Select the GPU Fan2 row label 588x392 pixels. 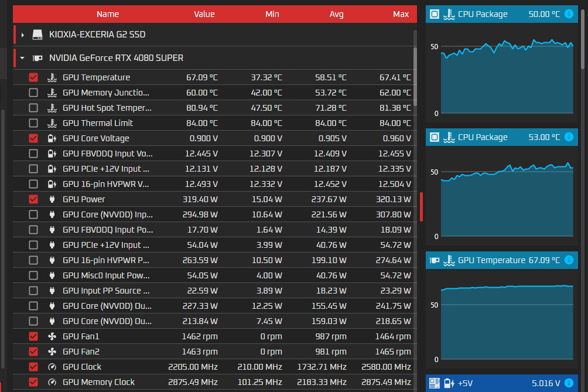tap(81, 352)
